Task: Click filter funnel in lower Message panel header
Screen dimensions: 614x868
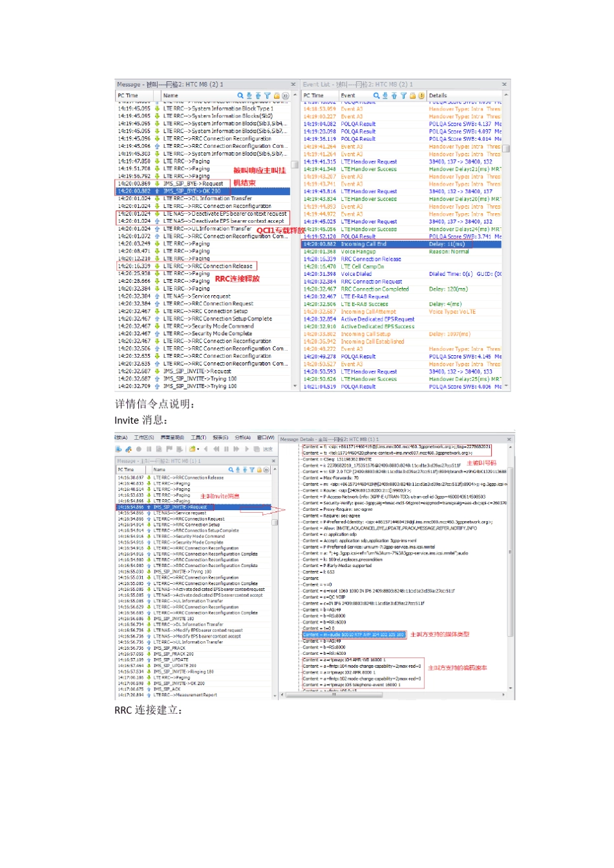Action: [x=251, y=470]
